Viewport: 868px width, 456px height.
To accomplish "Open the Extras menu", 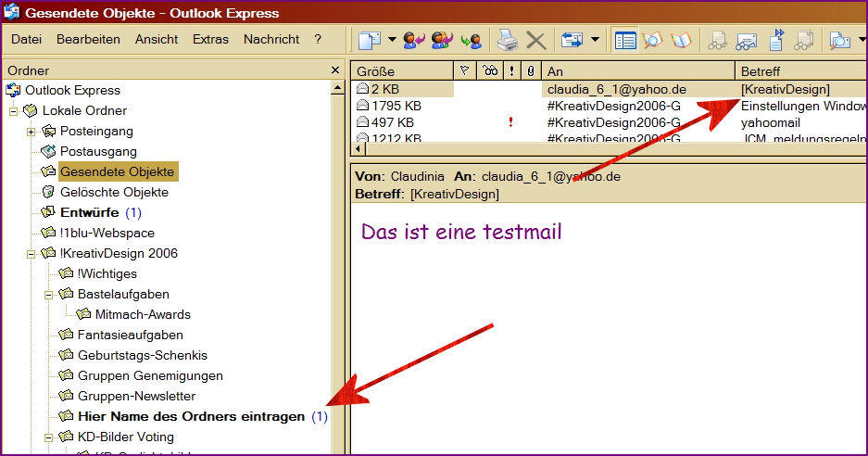I will pyautogui.click(x=210, y=39).
